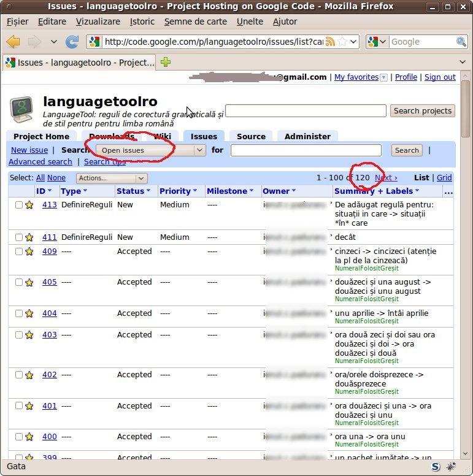Screen dimensions: 473x476
Task: Click the page vertical scrollbar thumb
Action: click(466, 109)
